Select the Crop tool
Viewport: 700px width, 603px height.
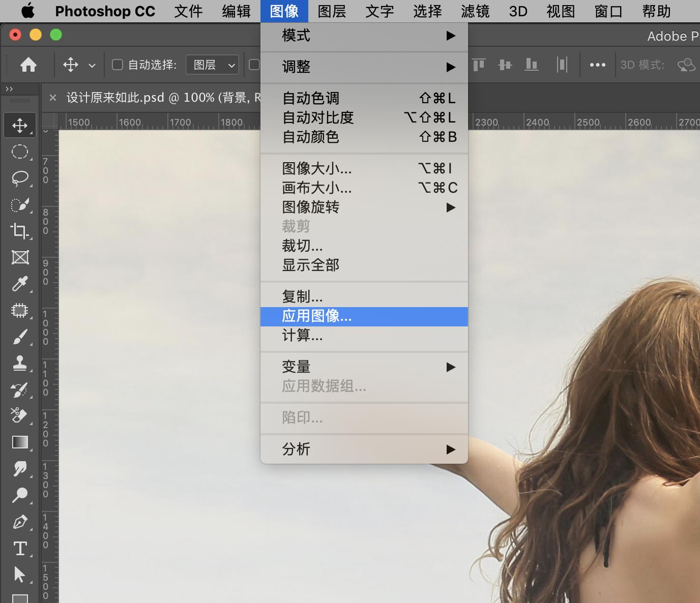pos(20,231)
